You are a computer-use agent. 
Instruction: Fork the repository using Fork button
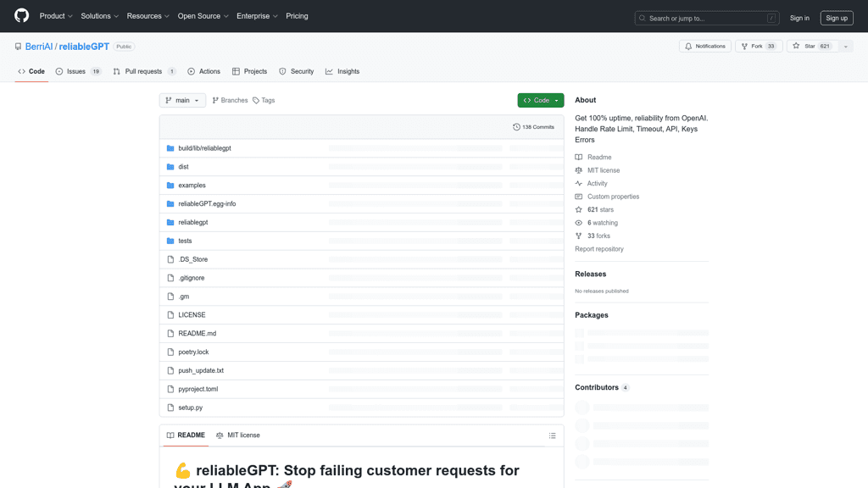[758, 47]
